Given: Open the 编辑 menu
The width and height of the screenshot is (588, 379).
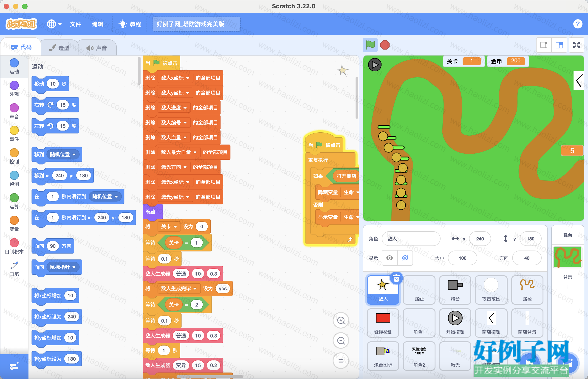Looking at the screenshot, I should pyautogui.click(x=98, y=24).
